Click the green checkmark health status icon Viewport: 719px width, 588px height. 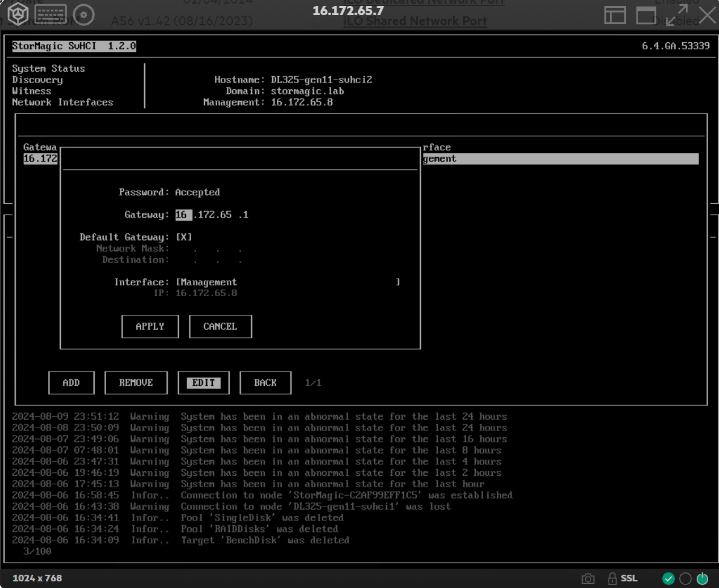tap(668, 579)
